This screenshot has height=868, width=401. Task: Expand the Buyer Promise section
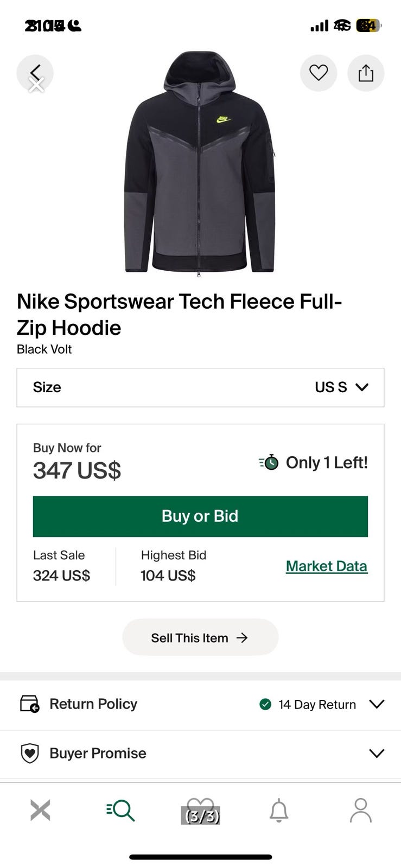[376, 753]
